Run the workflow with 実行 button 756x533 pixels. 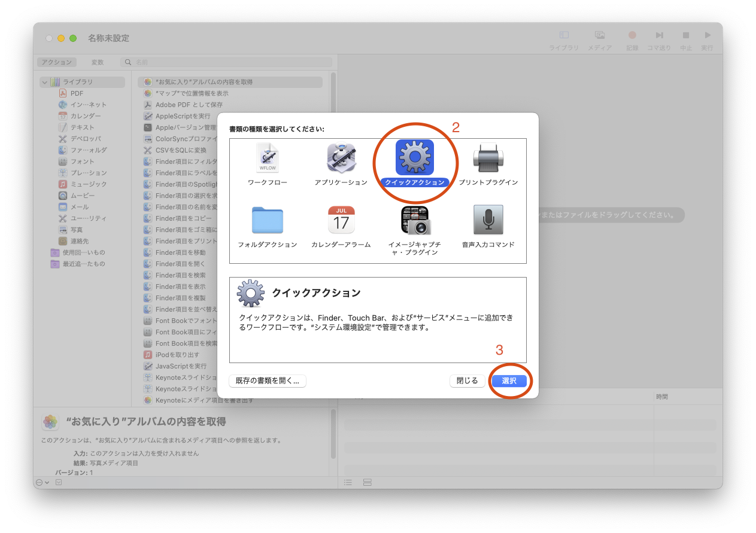coord(708,40)
